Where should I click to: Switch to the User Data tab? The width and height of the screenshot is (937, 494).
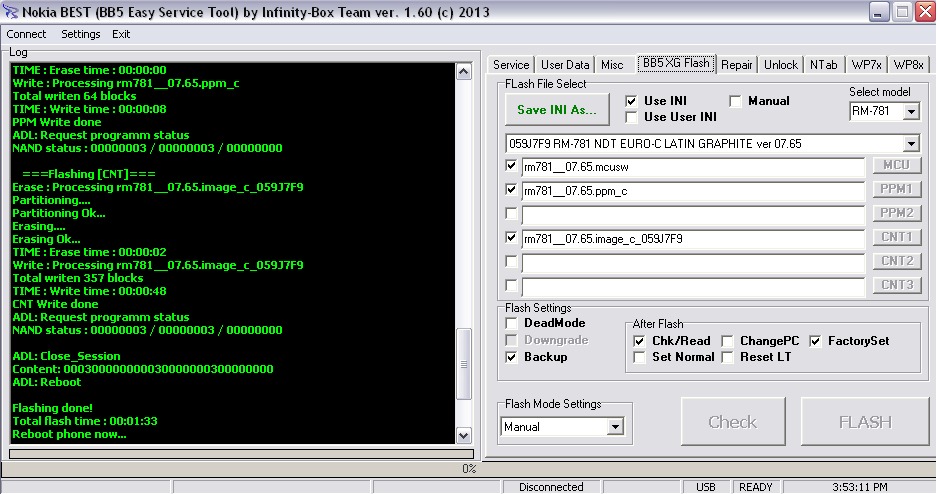[x=565, y=65]
